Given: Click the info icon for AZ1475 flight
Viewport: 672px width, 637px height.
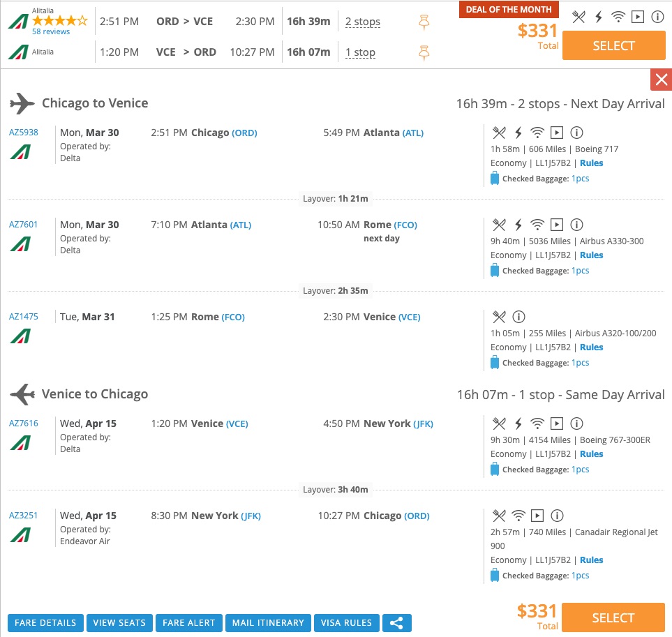Looking at the screenshot, I should pos(518,317).
